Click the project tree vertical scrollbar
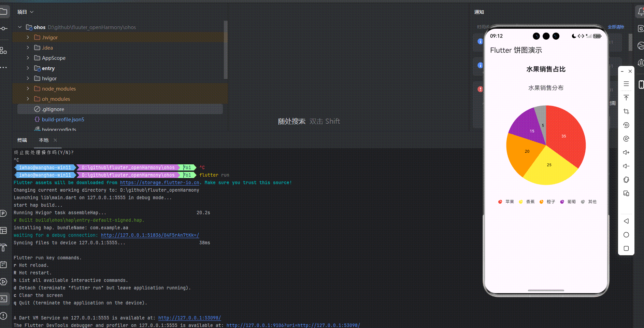This screenshot has height=328, width=644. pyautogui.click(x=225, y=50)
